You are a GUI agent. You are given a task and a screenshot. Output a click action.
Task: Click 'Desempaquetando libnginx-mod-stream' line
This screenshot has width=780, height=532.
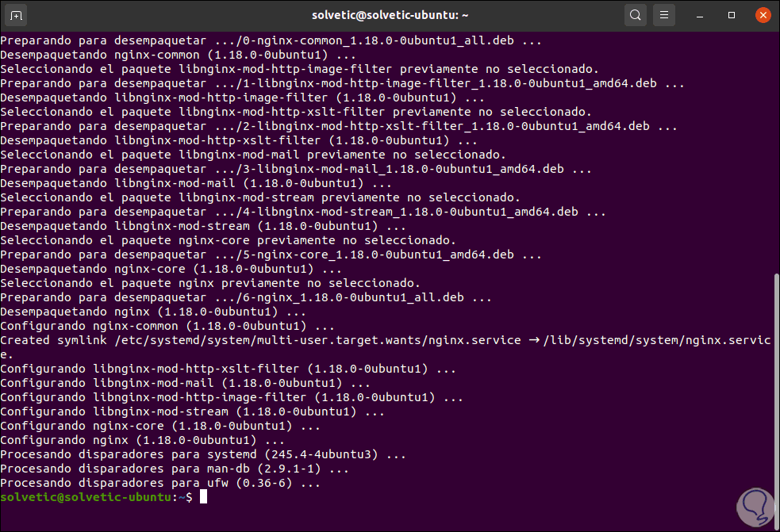203,226
